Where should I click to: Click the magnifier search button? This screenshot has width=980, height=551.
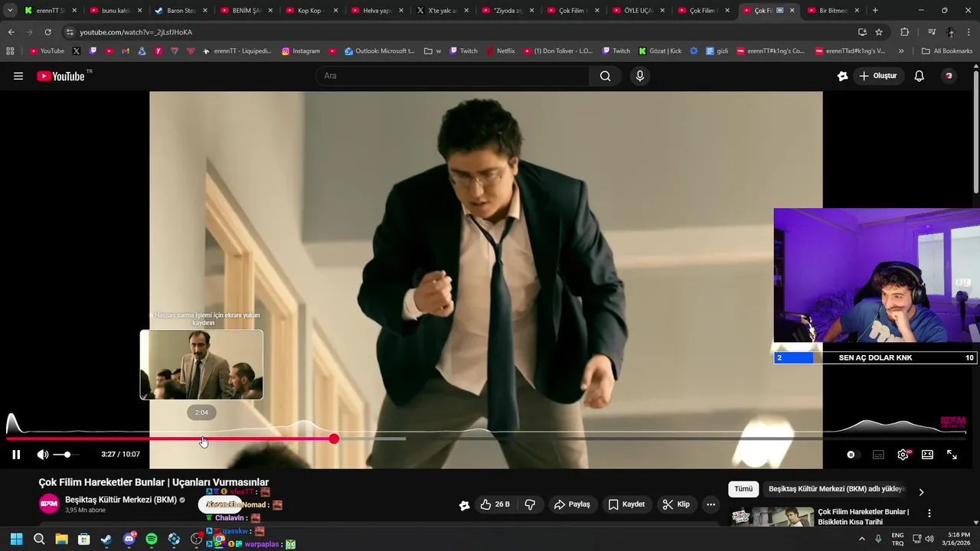tap(606, 76)
